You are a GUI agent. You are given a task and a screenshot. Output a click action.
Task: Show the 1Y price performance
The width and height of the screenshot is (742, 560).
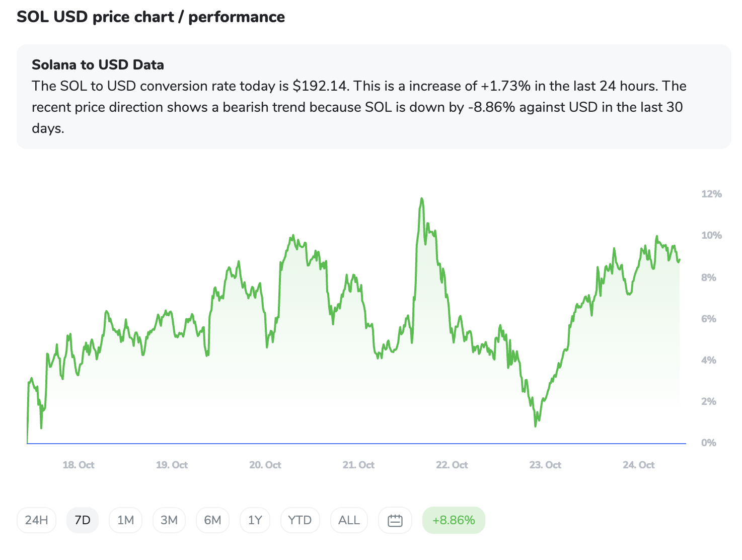tap(255, 520)
